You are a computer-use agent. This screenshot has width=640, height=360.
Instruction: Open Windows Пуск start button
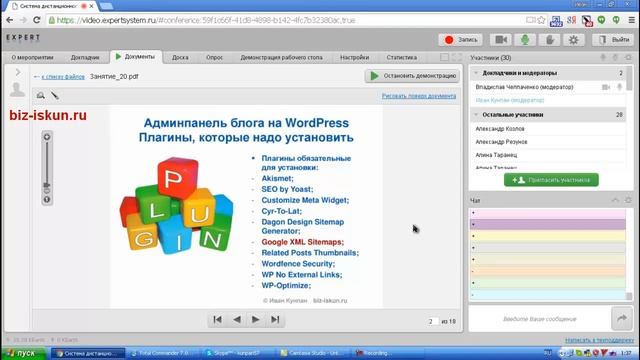(23, 353)
